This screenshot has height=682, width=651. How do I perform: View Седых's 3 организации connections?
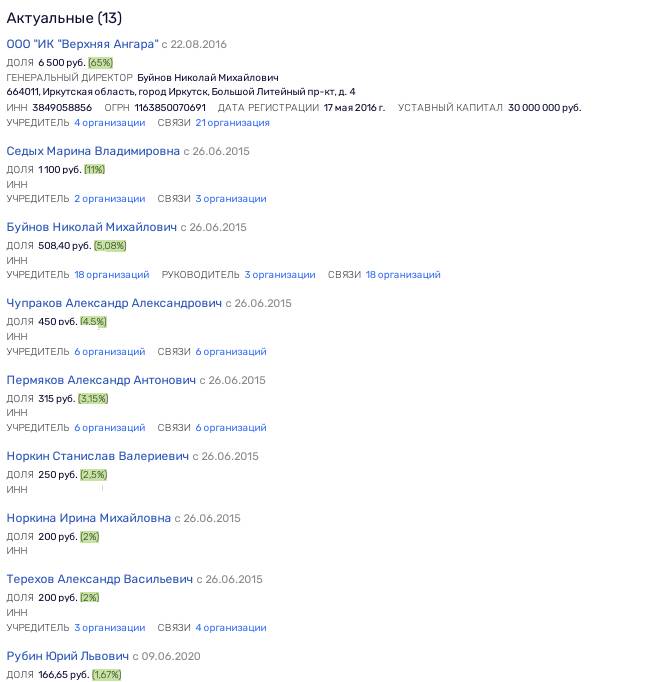pos(231,199)
